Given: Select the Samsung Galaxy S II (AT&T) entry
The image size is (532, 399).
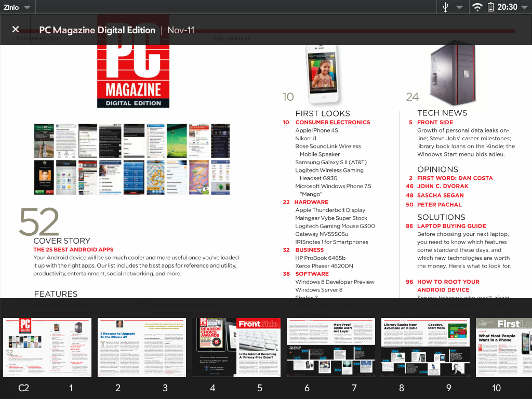Looking at the screenshot, I should pos(331,162).
